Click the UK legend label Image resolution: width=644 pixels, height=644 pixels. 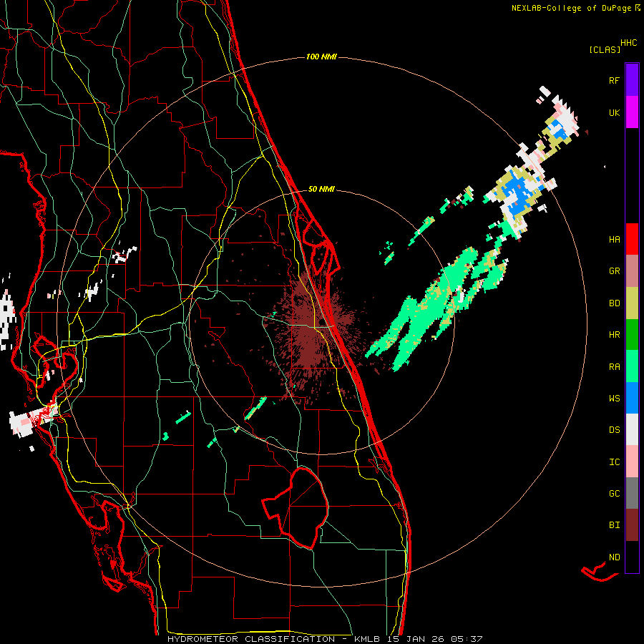click(614, 112)
